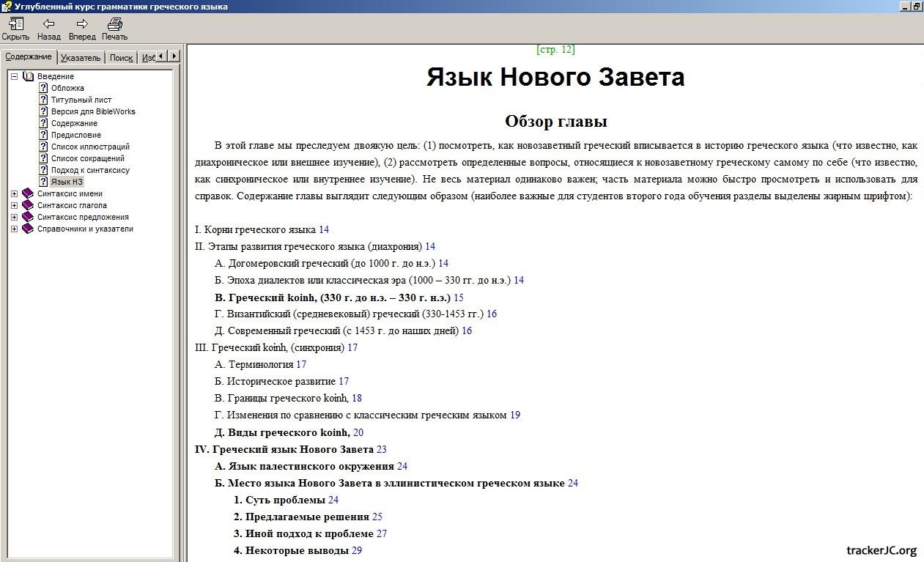Open page link 14 for Корни греческого языка
Viewport: 924px width, 562px height.
pos(324,229)
